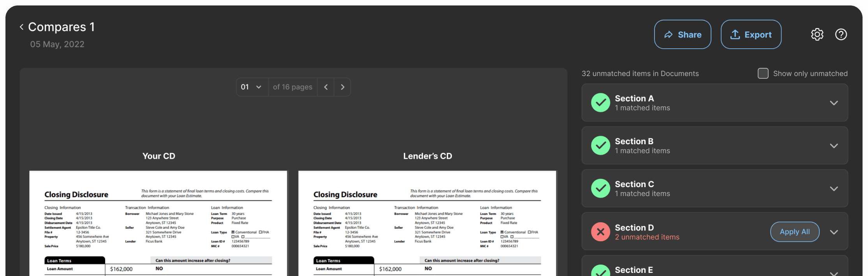Image resolution: width=868 pixels, height=276 pixels.
Task: Click the Lender's CD document page thumbnail
Action: 427,223
